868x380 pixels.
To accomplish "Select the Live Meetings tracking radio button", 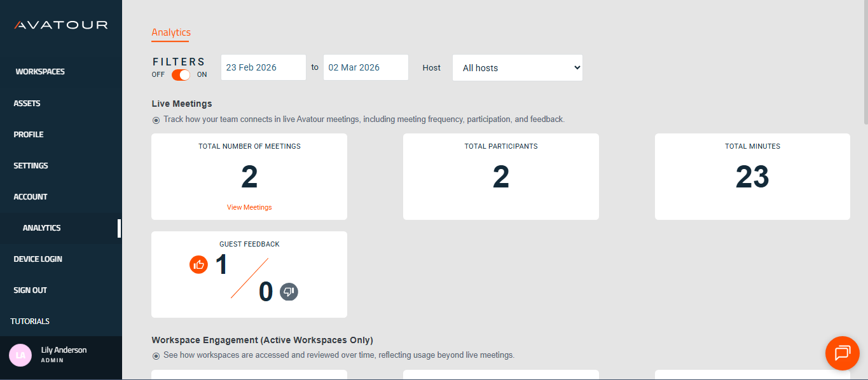I will tap(156, 120).
